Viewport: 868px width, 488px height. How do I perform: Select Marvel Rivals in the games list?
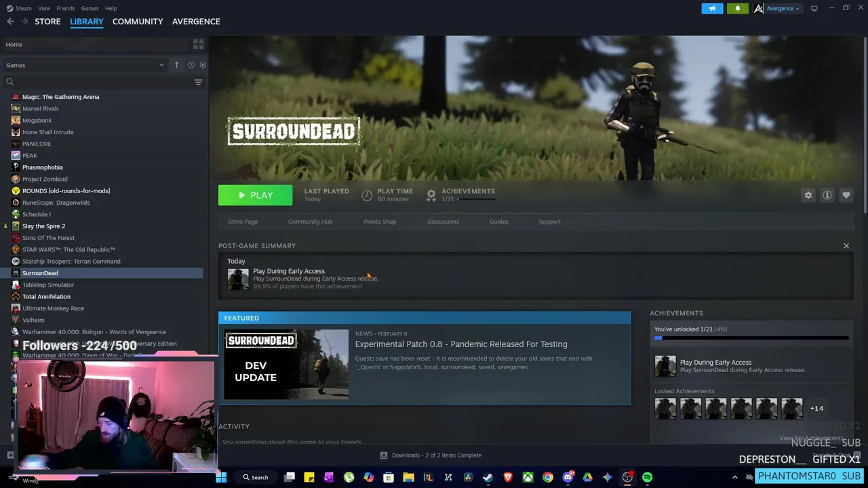click(40, 108)
